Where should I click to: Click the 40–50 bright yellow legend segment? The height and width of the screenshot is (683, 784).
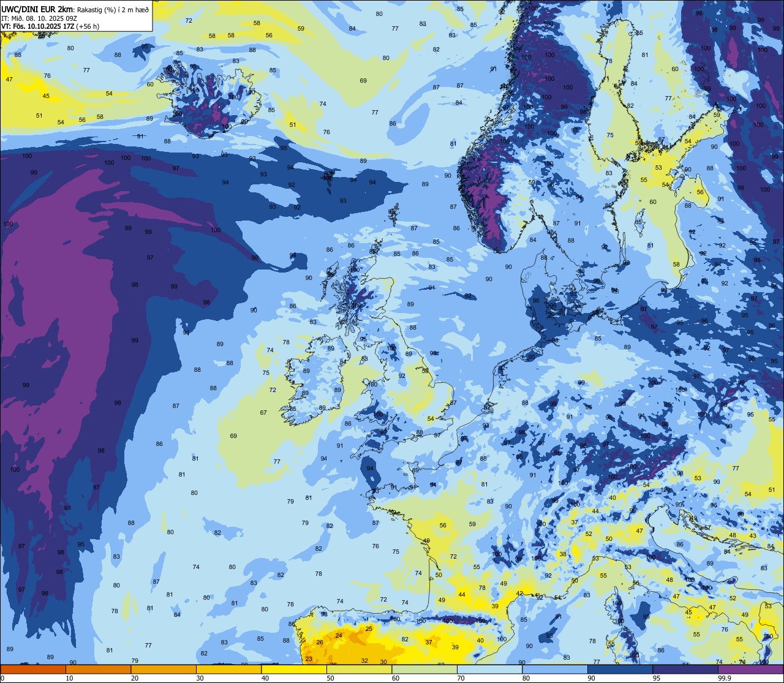tap(294, 669)
